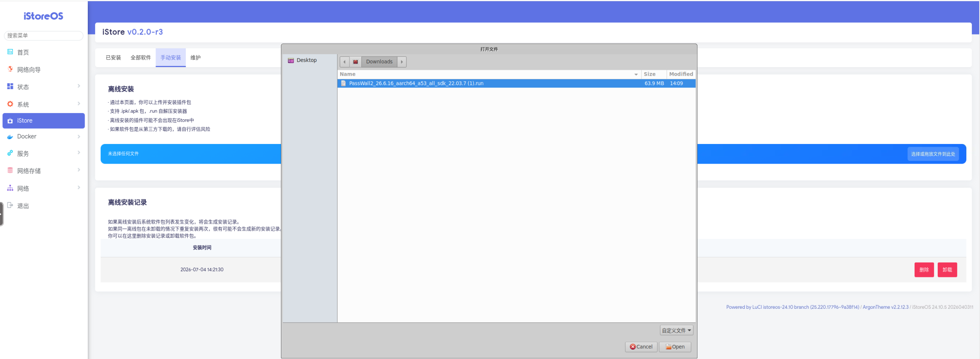Image resolution: width=980 pixels, height=359 pixels.
Task: Click the 网络向导 wizard icon
Action: [10, 69]
